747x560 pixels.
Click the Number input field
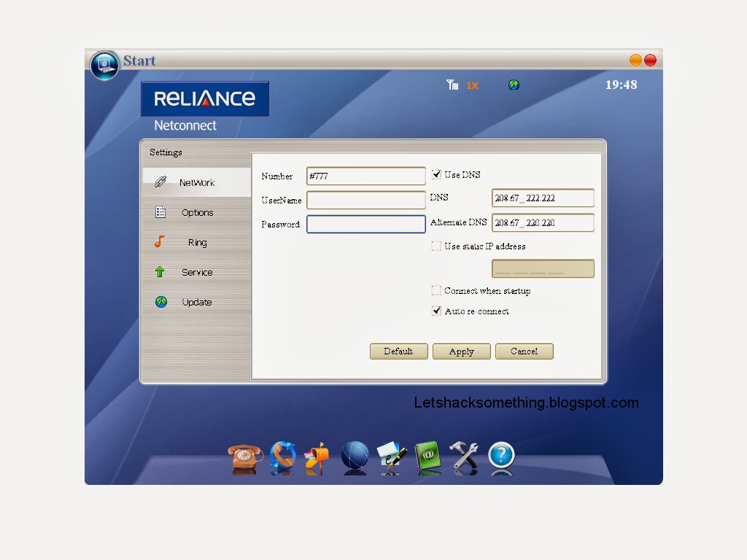pos(366,176)
